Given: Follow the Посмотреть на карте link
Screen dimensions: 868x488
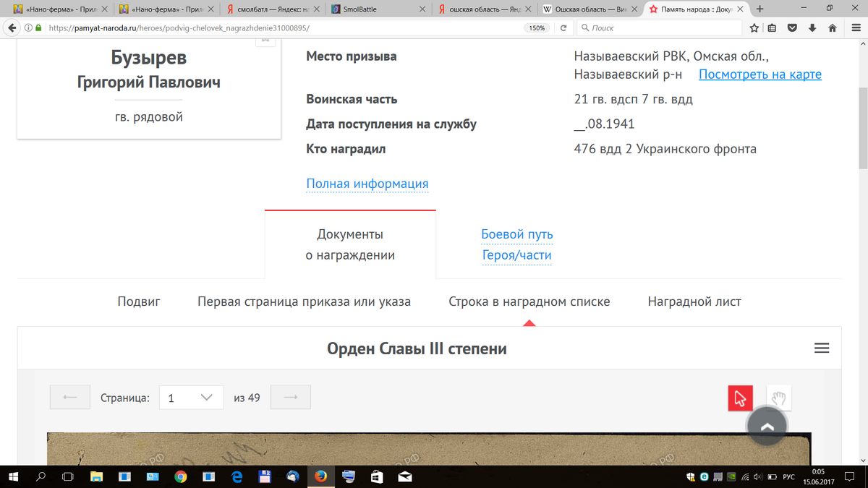Looking at the screenshot, I should pyautogui.click(x=760, y=74).
